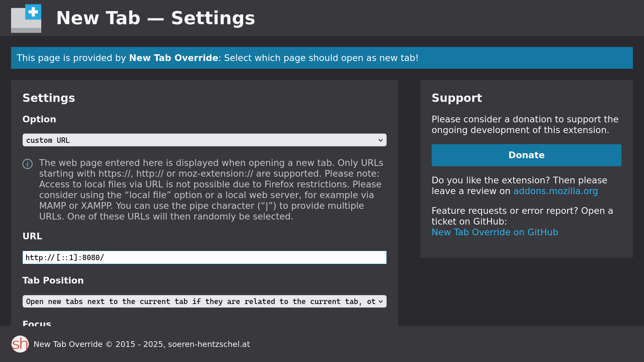Image resolution: width=644 pixels, height=362 pixels.
Task: Click the bold New Tab Override text in banner
Action: click(173, 58)
